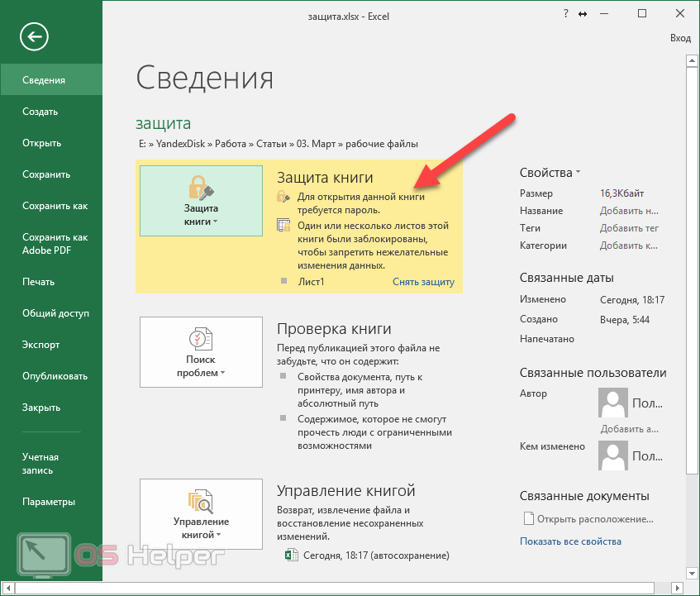
Task: Open Параметры in the sidebar
Action: point(51,502)
